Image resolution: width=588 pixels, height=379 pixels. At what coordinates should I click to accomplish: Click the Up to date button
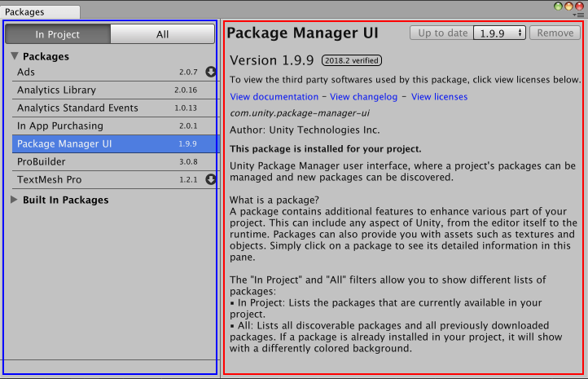click(x=441, y=33)
